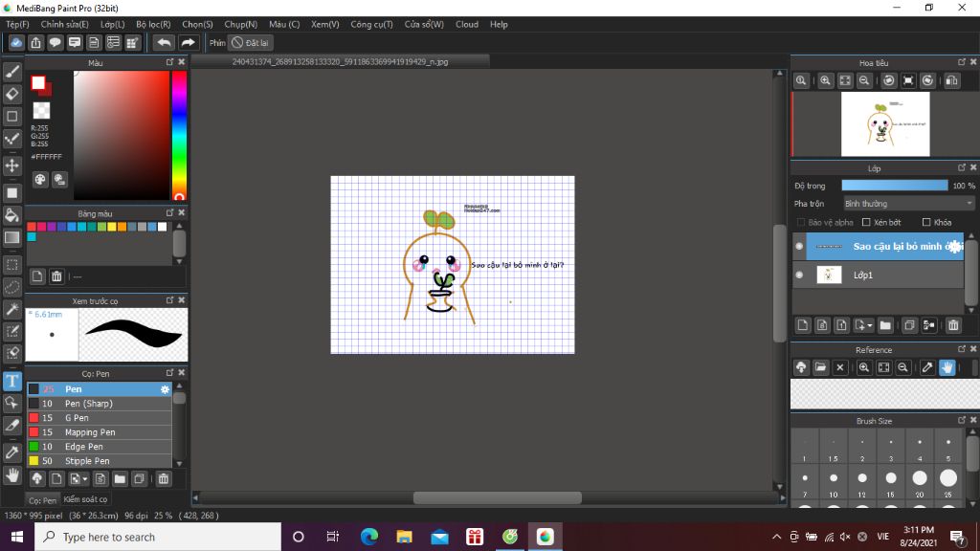Open the Bộ lọc(R) menu
This screenshot has width=980, height=551.
153,24
